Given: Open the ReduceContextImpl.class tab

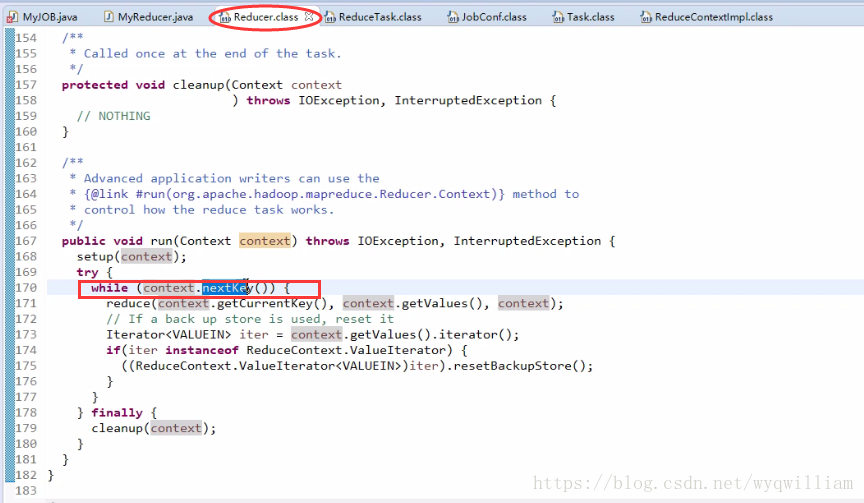Looking at the screenshot, I should 706,17.
